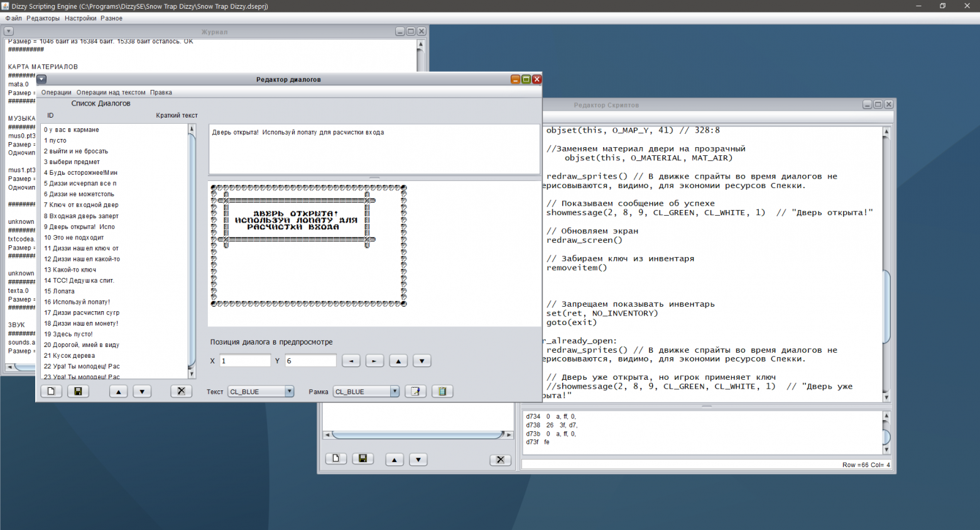Open the Журнал window system menu icon

(9, 31)
